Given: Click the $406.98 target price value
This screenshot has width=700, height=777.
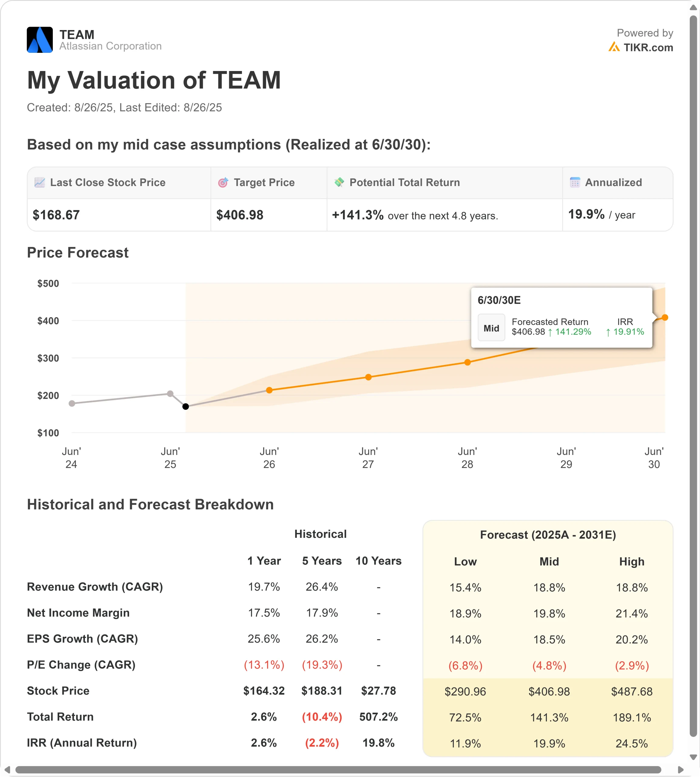Looking at the screenshot, I should tap(240, 215).
